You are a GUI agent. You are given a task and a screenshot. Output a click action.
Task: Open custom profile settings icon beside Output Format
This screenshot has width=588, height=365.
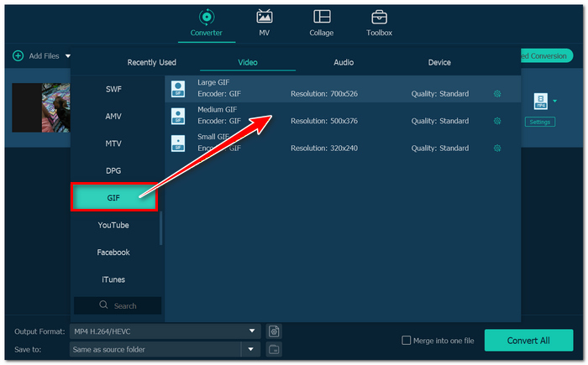click(x=274, y=331)
